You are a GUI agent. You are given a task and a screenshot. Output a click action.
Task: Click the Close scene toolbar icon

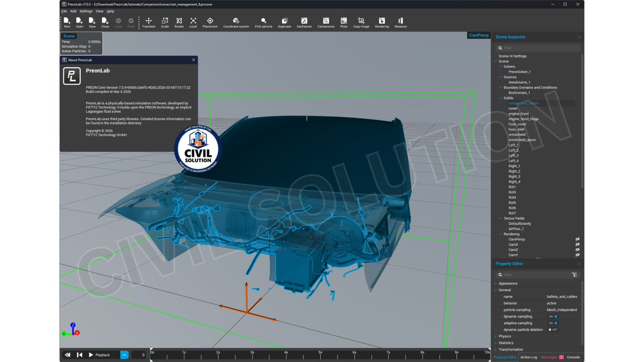click(105, 23)
